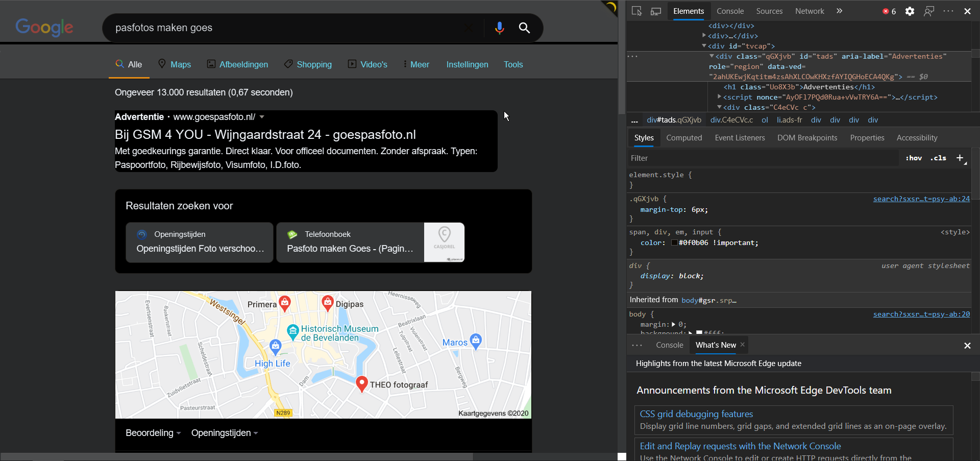Screen dimensions: 980x461
Task: Open the Telefoonboek Pasfoto maken Goes card
Action: (x=350, y=242)
